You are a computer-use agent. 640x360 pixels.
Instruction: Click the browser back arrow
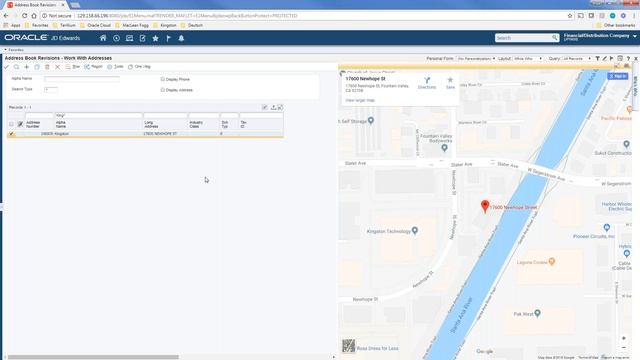pyautogui.click(x=6, y=16)
